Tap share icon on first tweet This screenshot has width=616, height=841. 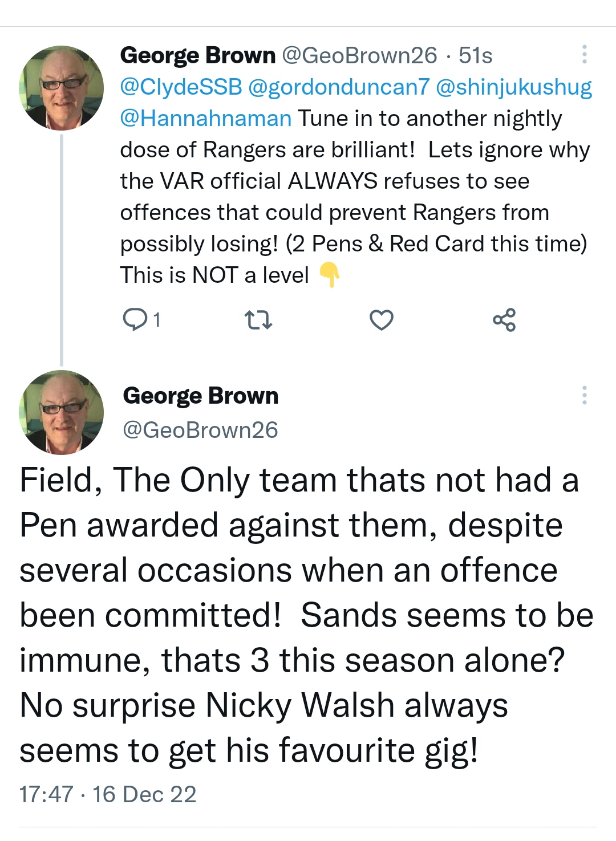click(x=504, y=320)
